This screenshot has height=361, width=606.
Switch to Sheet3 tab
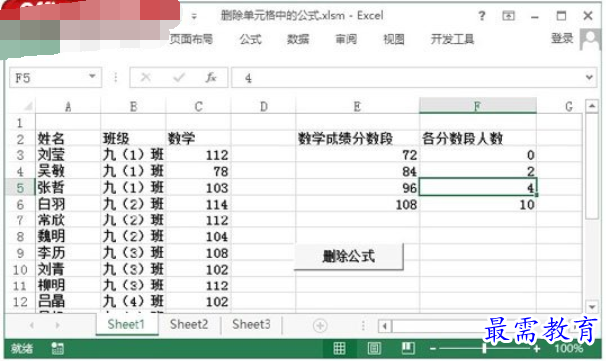pyautogui.click(x=251, y=324)
